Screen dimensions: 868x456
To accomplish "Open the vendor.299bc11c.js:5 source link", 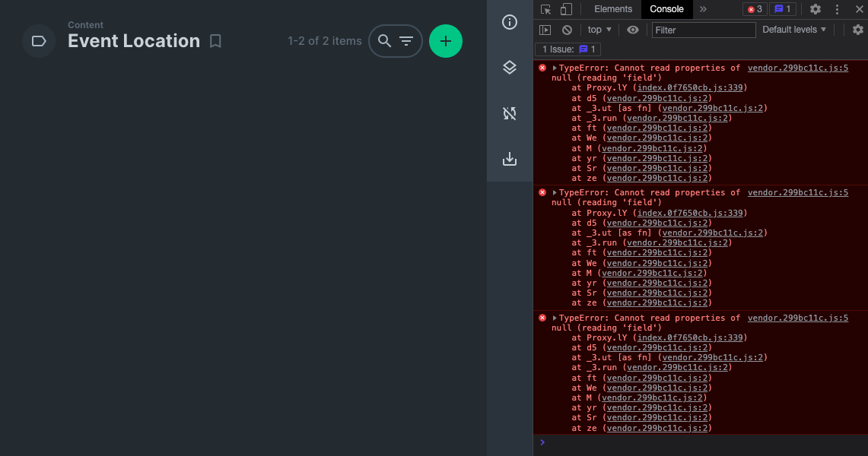I will click(797, 67).
